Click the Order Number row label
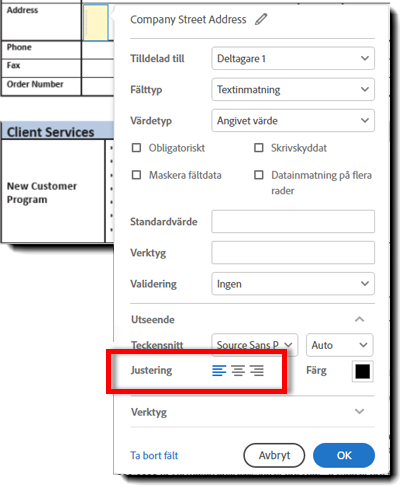The width and height of the screenshot is (400, 486). [x=35, y=84]
